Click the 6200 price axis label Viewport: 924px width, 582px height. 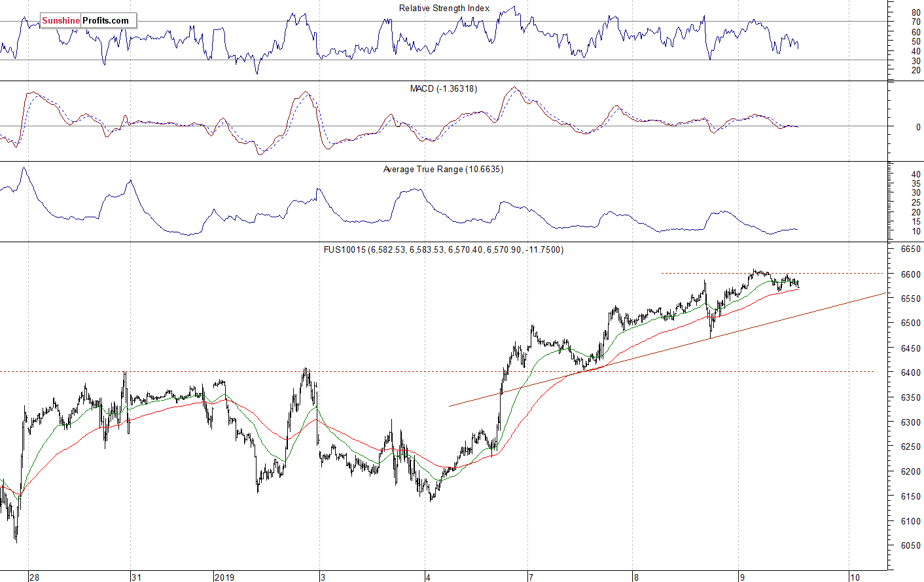(910, 471)
